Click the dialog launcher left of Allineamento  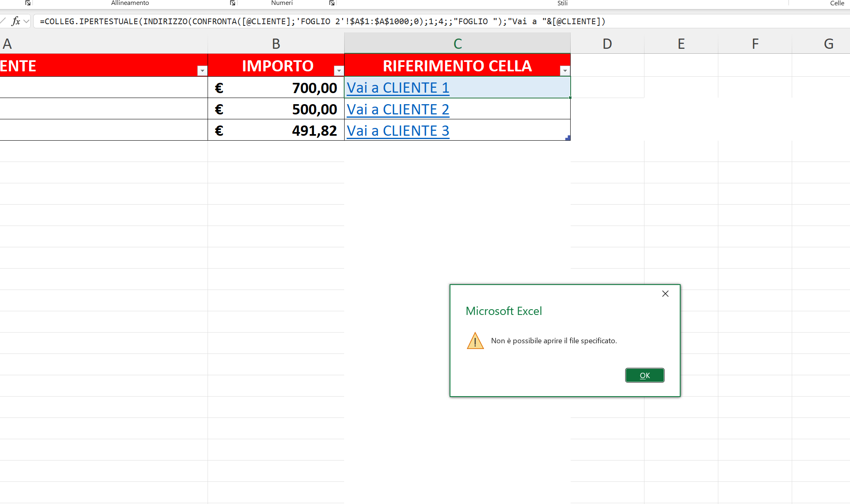pyautogui.click(x=28, y=3)
